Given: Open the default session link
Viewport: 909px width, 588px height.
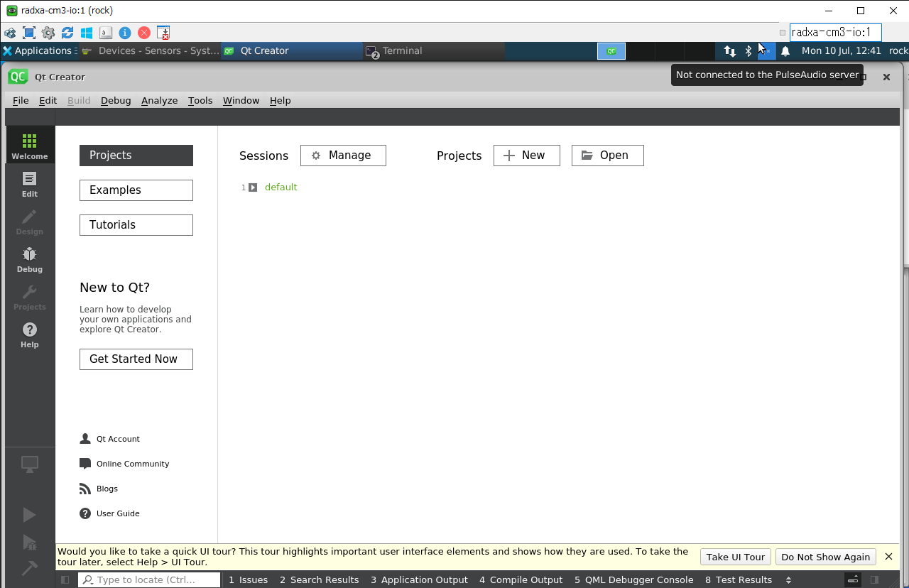Looking at the screenshot, I should click(x=281, y=187).
